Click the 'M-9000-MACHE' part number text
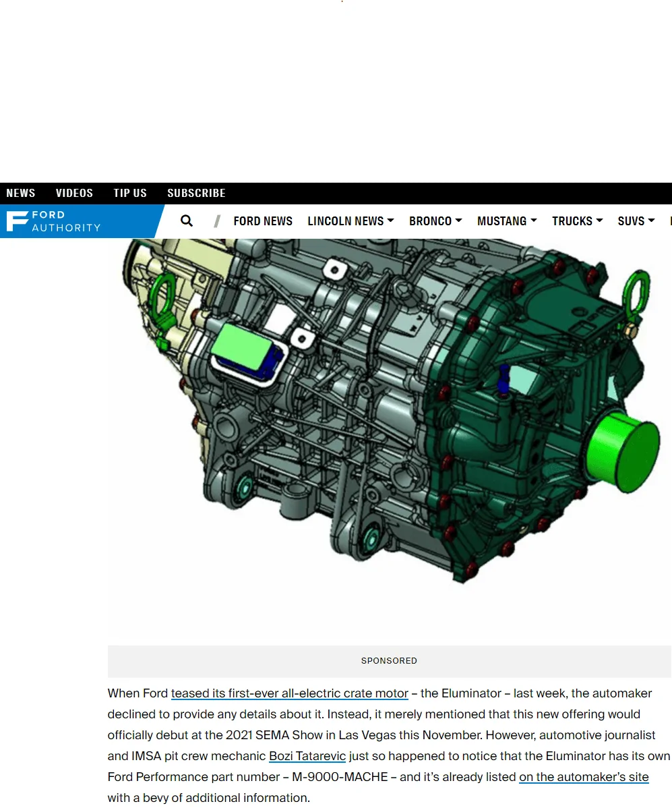 coord(340,777)
